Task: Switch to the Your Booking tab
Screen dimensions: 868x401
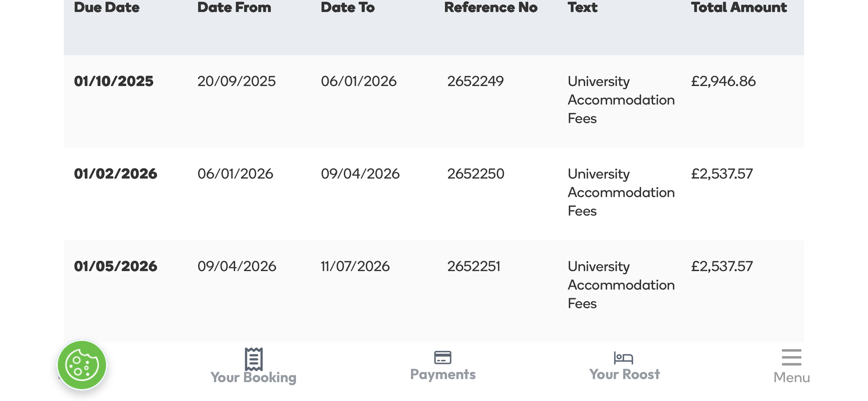Action: (x=253, y=377)
